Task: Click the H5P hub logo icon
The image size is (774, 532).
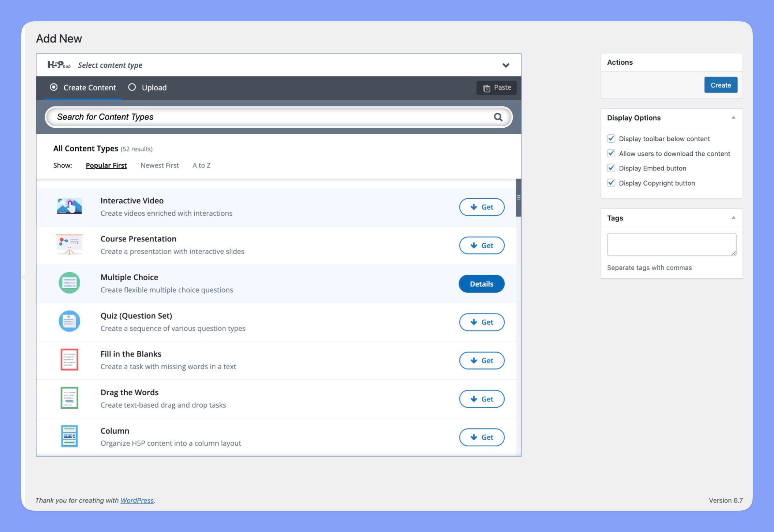Action: (x=58, y=65)
